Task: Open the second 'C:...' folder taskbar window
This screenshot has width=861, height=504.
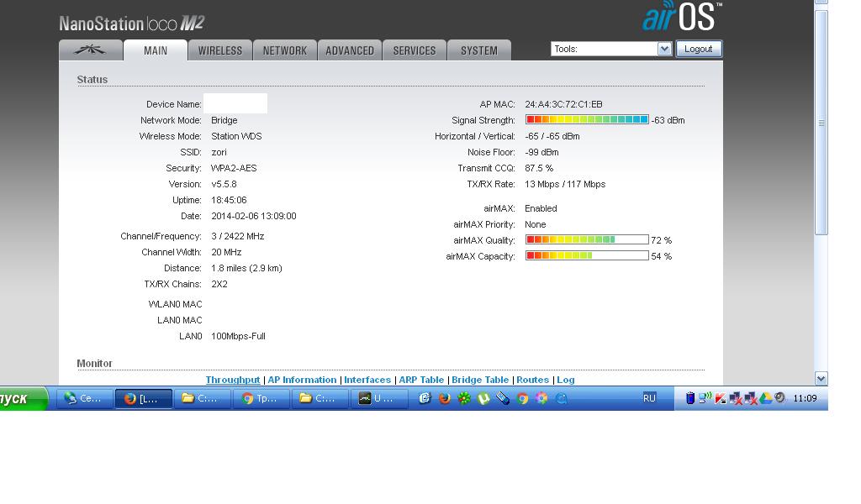Action: pyautogui.click(x=322, y=399)
